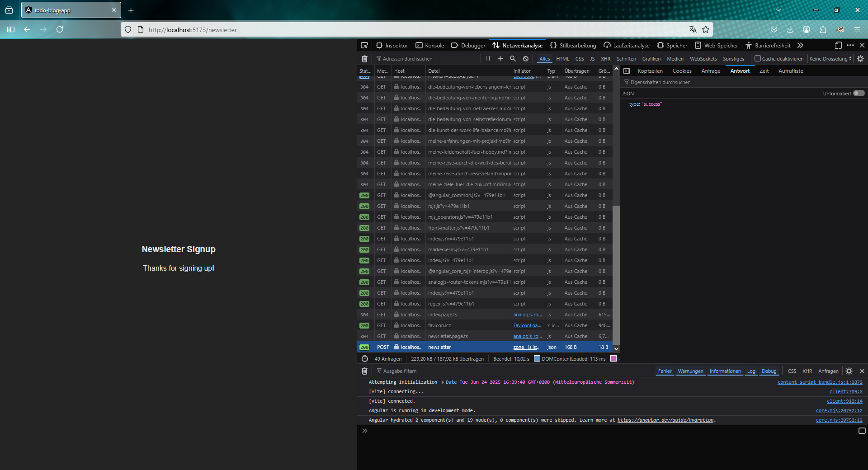Clear the network request list trash icon
Image resolution: width=868 pixels, height=470 pixels.
(x=364, y=58)
